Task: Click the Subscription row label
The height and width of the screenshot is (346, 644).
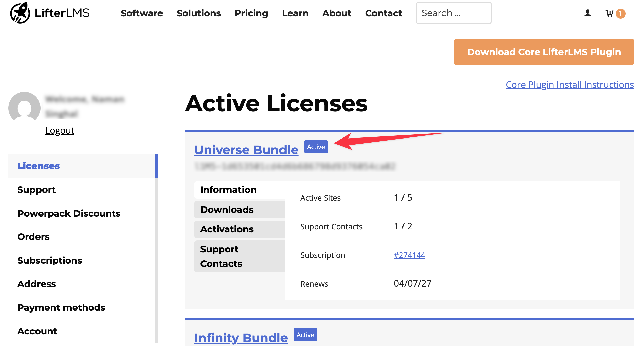Action: click(x=323, y=255)
